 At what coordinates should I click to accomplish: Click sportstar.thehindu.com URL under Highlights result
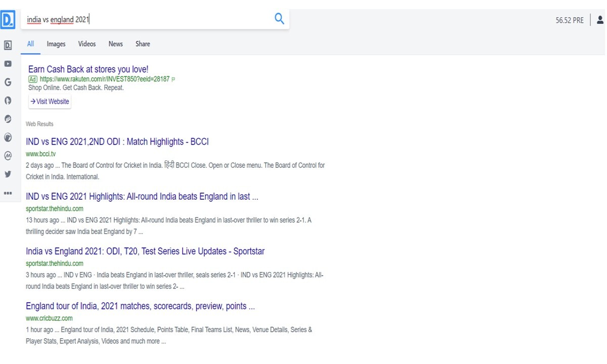[55, 209]
